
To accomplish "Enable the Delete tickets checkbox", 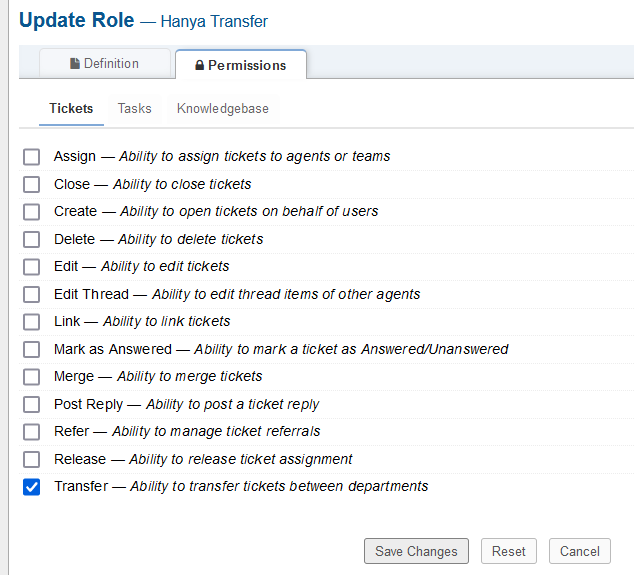I will [32, 240].
